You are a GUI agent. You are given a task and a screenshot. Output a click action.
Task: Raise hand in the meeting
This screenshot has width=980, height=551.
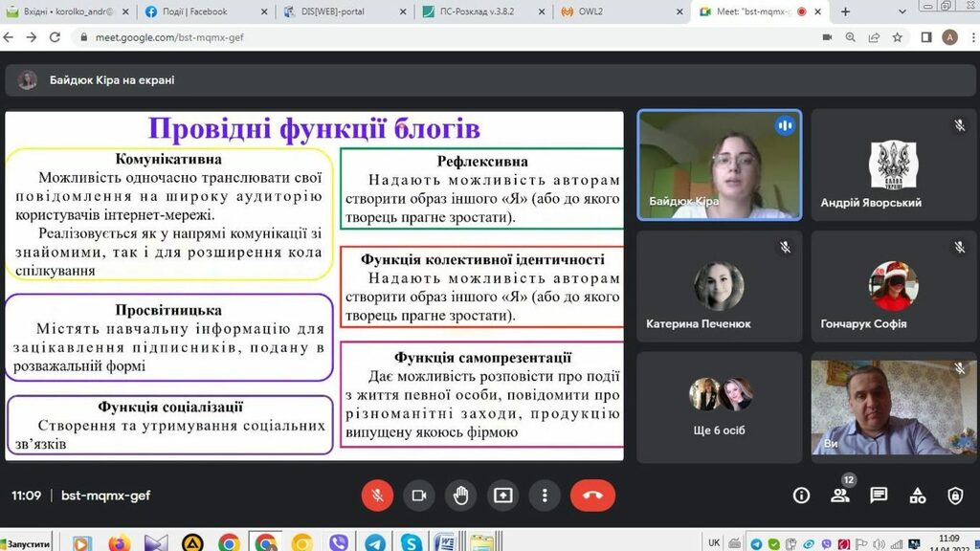[x=460, y=496]
